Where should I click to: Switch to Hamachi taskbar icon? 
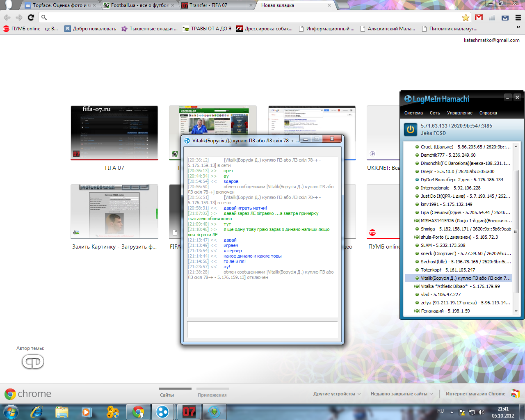(163, 412)
